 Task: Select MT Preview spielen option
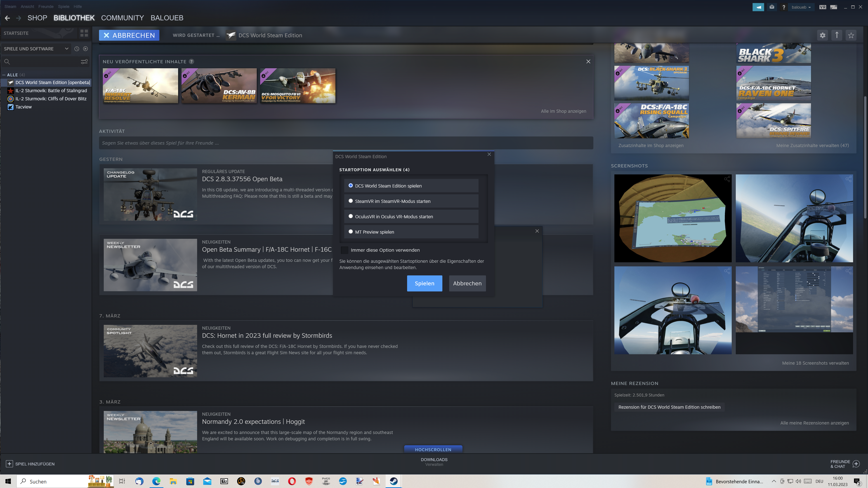(x=411, y=232)
